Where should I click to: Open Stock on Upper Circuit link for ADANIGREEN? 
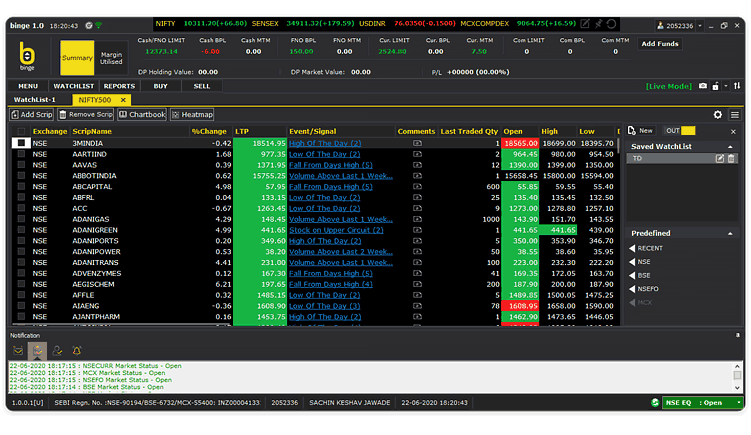click(336, 230)
